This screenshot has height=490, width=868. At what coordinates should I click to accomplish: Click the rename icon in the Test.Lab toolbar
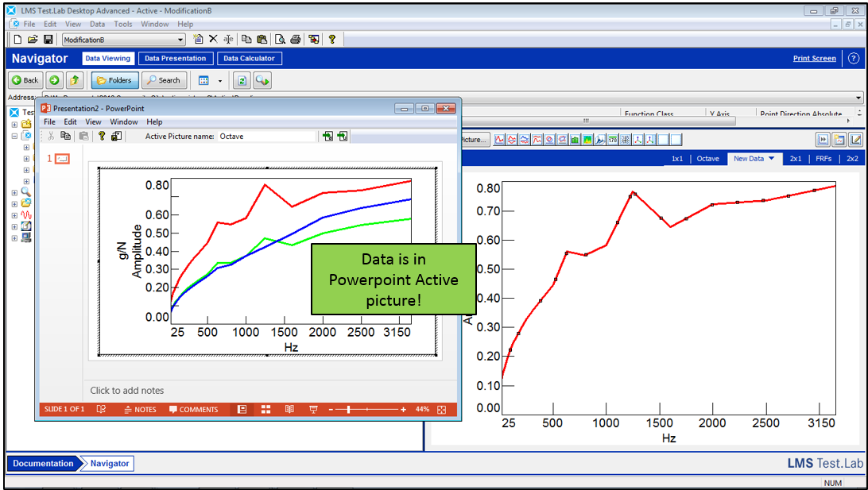tap(228, 39)
